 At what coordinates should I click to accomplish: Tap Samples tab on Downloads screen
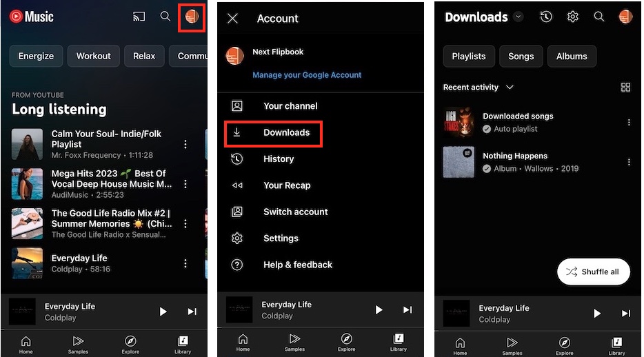512,346
